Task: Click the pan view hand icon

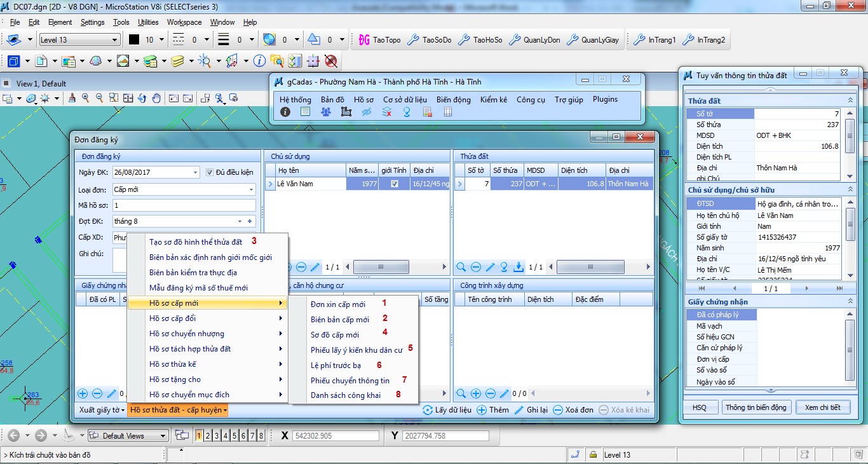Action: tap(156, 99)
